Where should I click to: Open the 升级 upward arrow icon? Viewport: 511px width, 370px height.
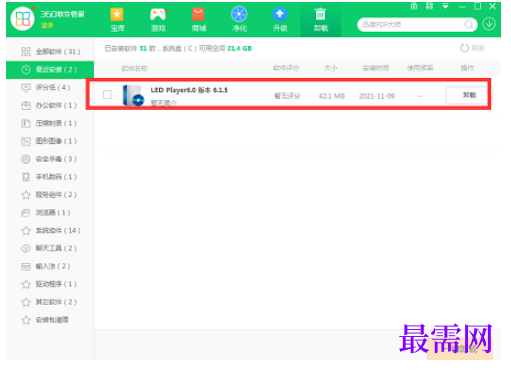pyautogui.click(x=280, y=20)
